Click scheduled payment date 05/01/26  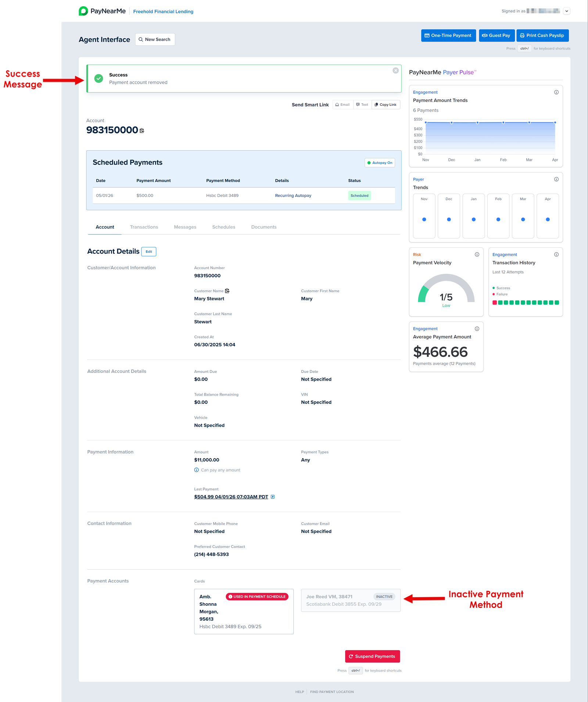(x=105, y=196)
